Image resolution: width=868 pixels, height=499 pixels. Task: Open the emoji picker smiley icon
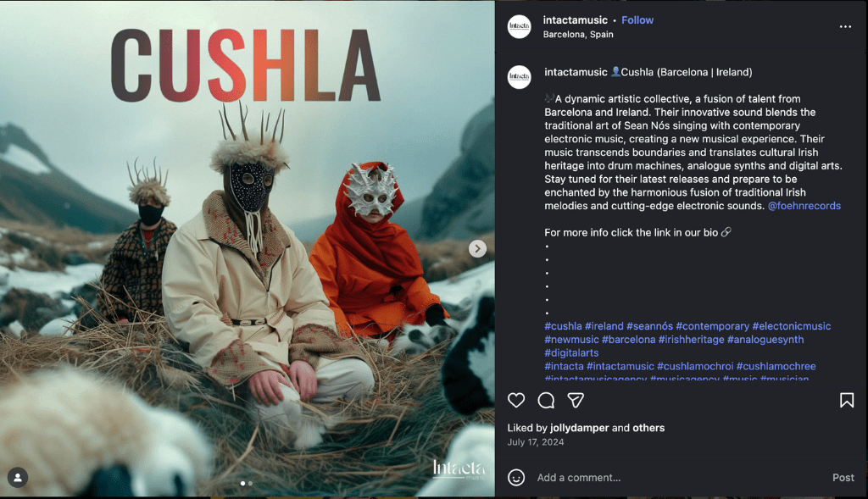coord(516,478)
